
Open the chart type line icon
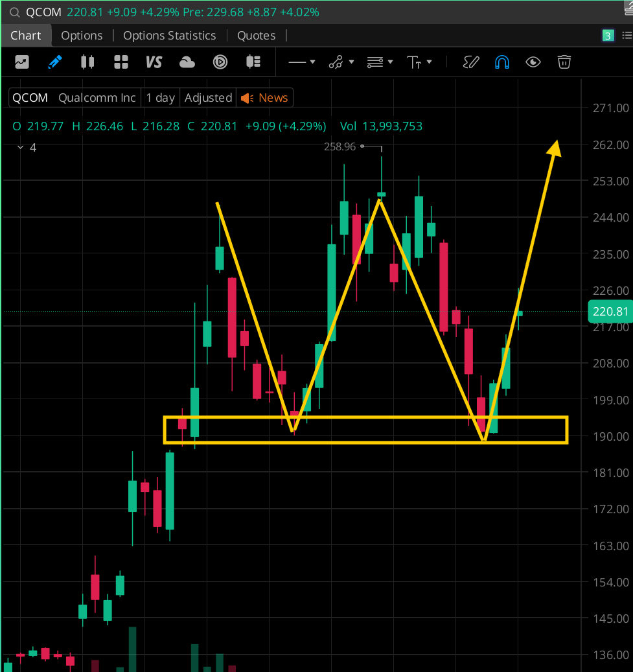point(22,62)
